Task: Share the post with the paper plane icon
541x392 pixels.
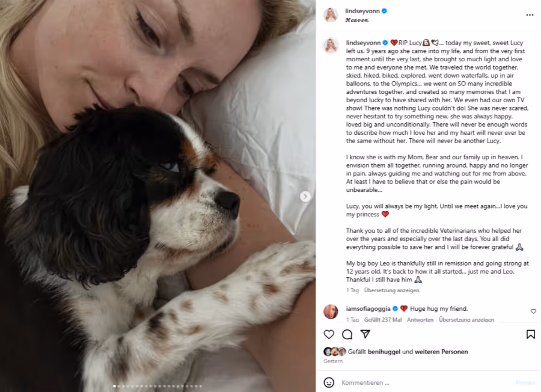Action: click(x=365, y=334)
